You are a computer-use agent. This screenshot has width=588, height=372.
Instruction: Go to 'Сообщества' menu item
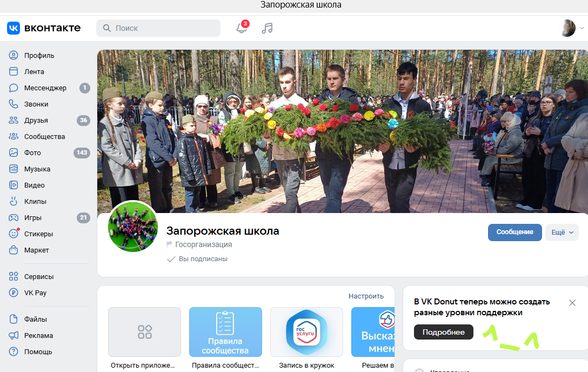45,136
